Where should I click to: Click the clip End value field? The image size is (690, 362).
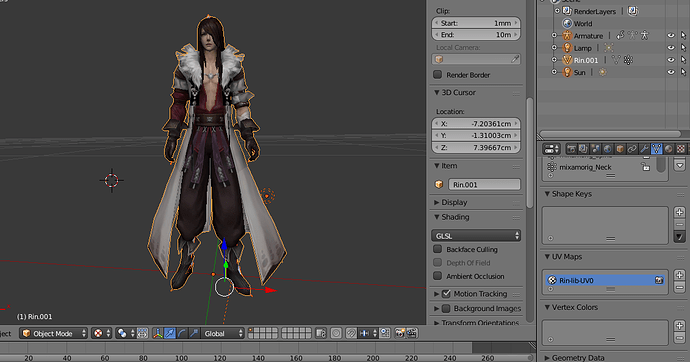point(476,34)
